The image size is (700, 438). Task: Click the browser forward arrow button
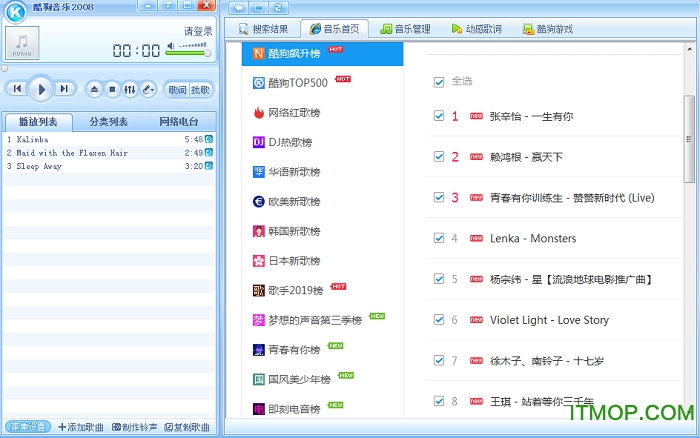pyautogui.click(x=259, y=8)
